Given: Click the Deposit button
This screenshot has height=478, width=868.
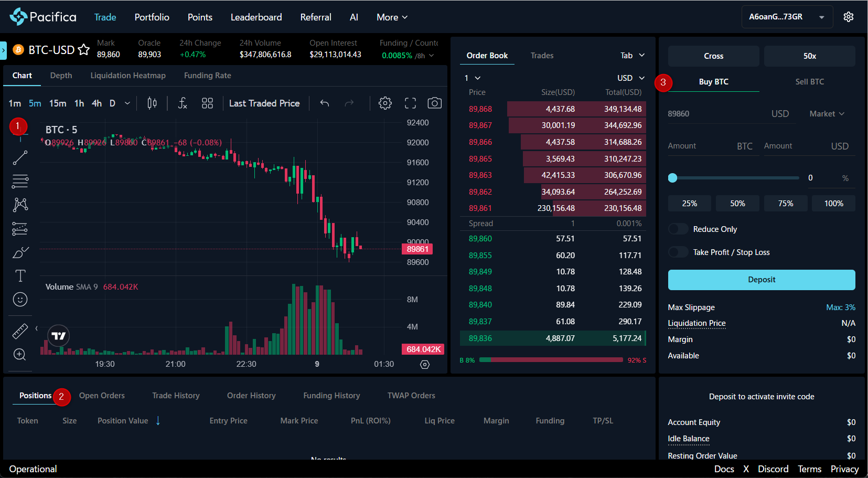Looking at the screenshot, I should tap(761, 280).
